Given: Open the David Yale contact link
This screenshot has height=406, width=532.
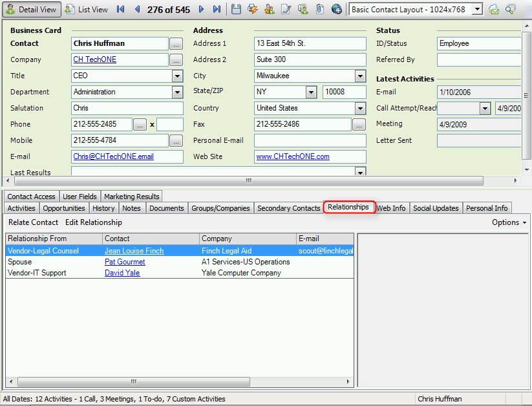Looking at the screenshot, I should [122, 273].
